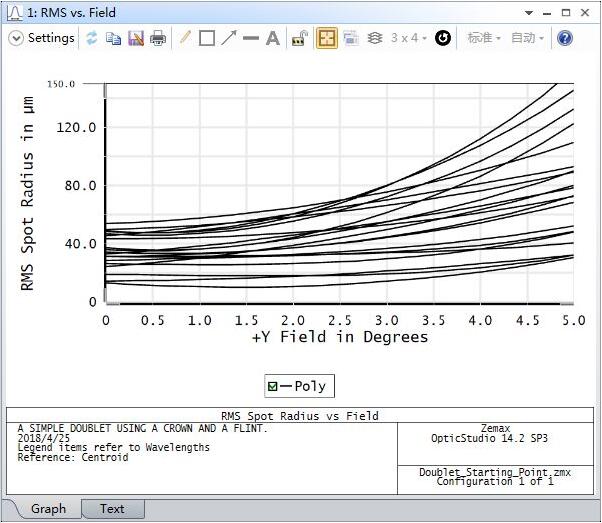602x523 pixels.
Task: Select the arrow drawing tool
Action: 229,38
